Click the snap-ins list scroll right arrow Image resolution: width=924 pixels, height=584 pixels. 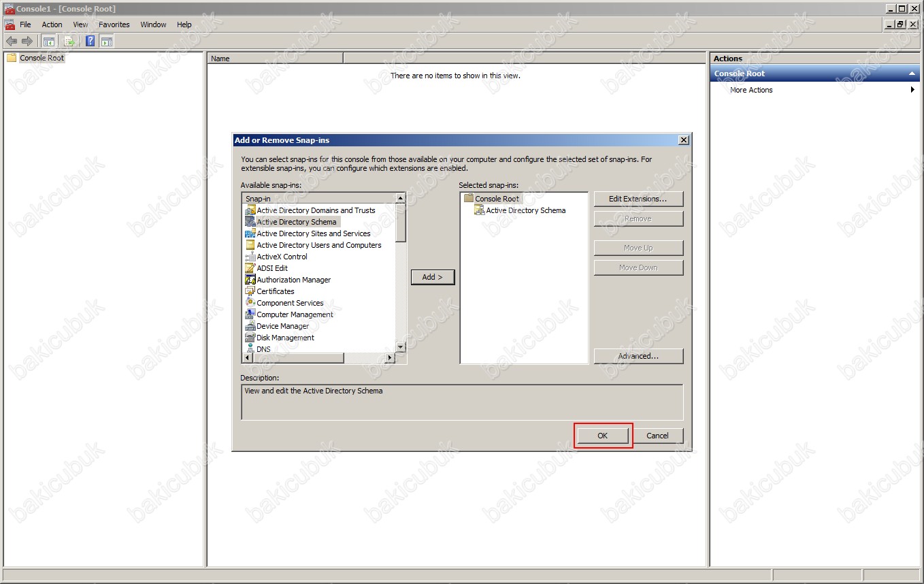pyautogui.click(x=390, y=358)
